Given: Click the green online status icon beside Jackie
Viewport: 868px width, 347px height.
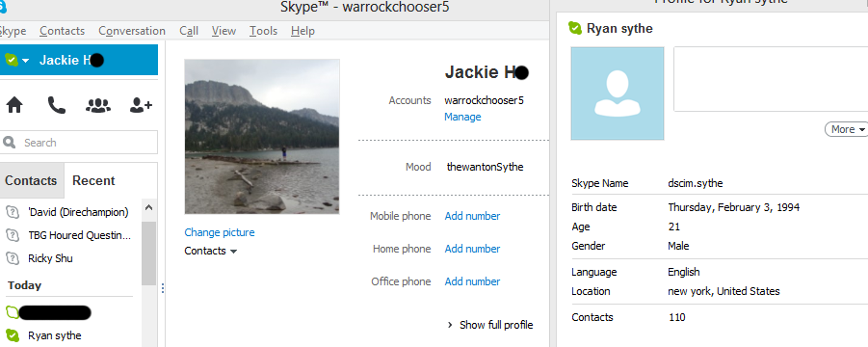Looking at the screenshot, I should coord(11,60).
